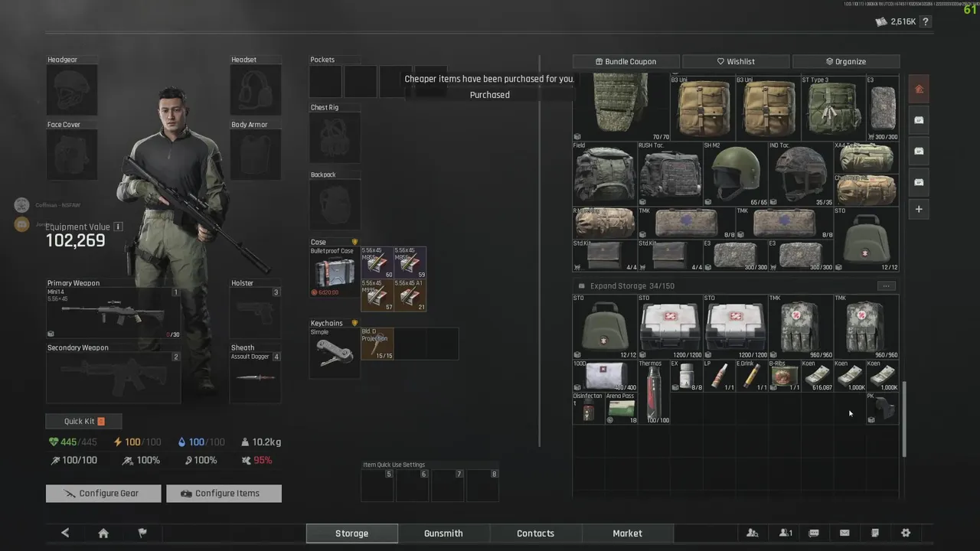The height and width of the screenshot is (551, 980).
Task: Select the Thermos item in storage
Action: (x=653, y=392)
